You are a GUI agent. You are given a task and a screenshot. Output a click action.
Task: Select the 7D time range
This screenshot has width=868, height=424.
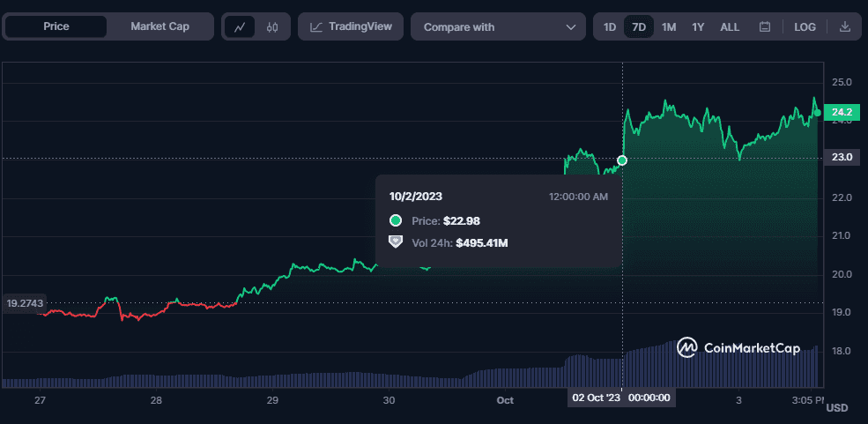(639, 26)
